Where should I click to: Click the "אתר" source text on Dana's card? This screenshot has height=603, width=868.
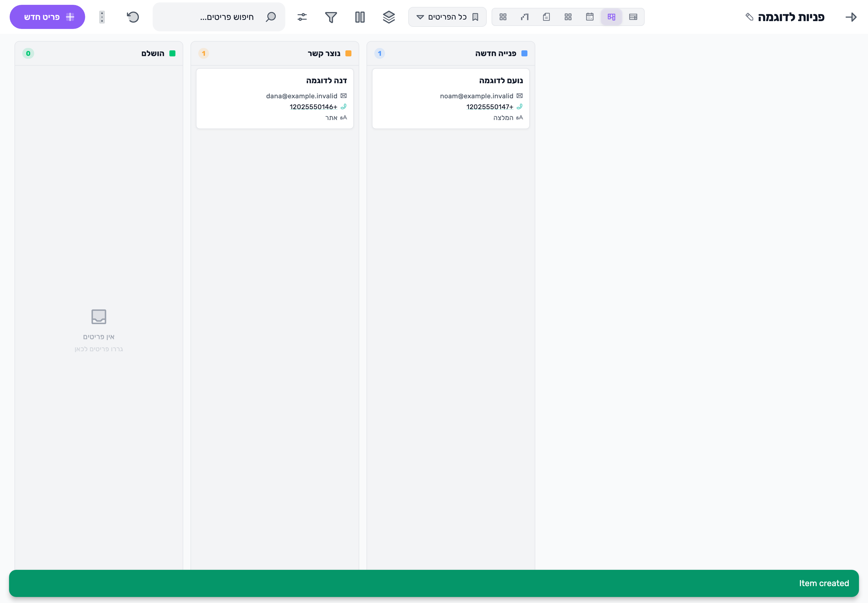331,118
